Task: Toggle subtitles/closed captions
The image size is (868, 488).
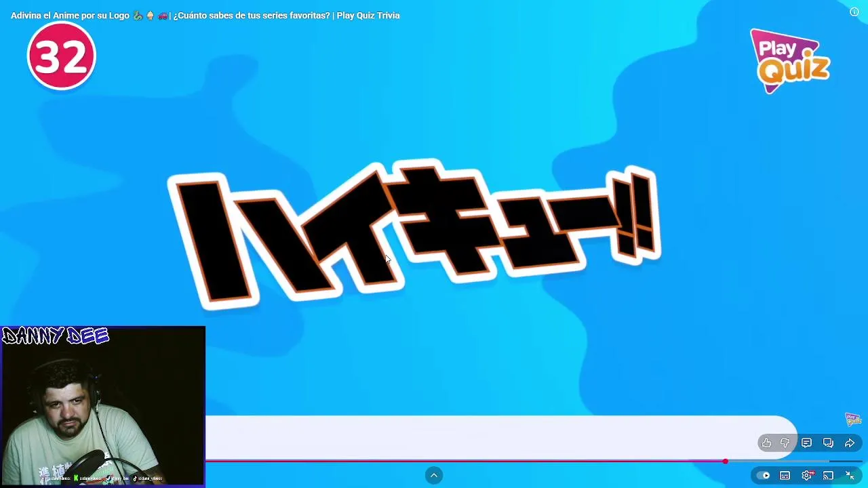Action: point(785,476)
